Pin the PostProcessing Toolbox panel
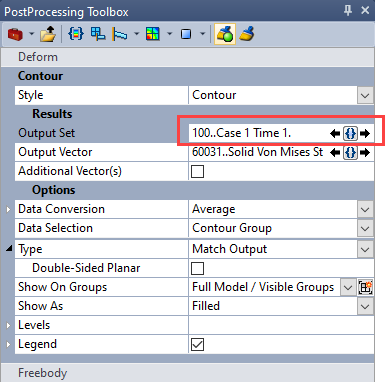 [348, 10]
